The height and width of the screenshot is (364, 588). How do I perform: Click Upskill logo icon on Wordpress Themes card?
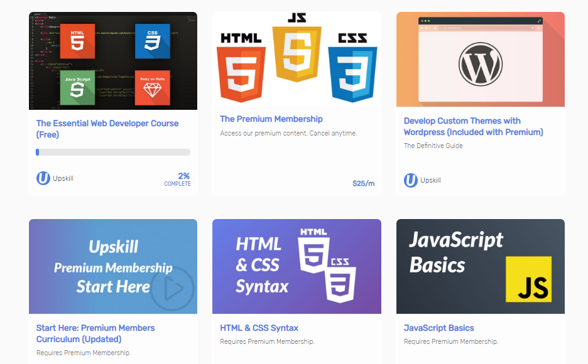point(411,180)
